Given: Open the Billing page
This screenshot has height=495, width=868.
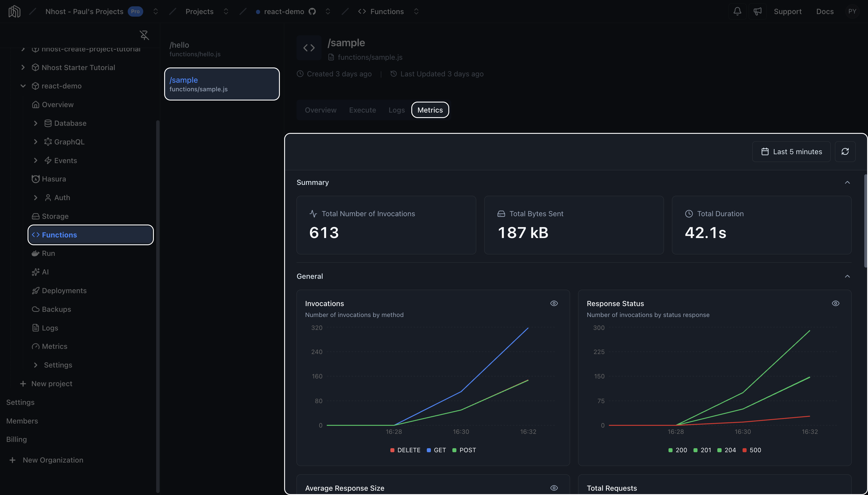Looking at the screenshot, I should tap(16, 439).
